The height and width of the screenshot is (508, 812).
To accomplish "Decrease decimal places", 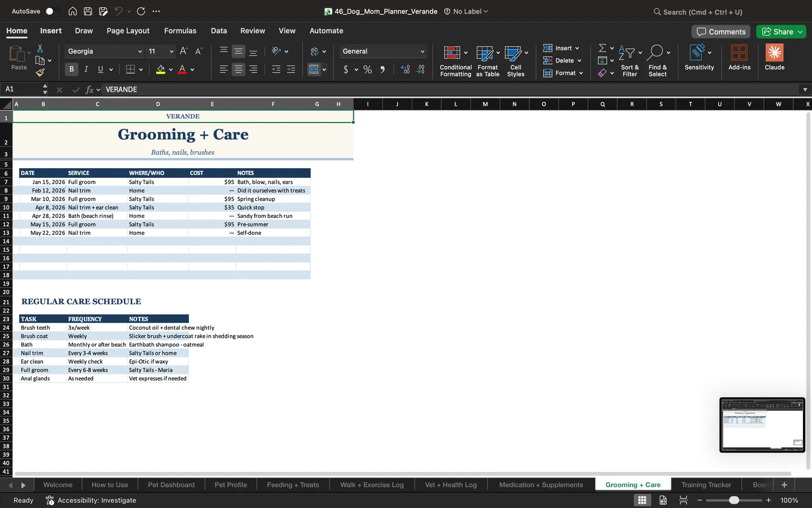I will click(x=420, y=69).
